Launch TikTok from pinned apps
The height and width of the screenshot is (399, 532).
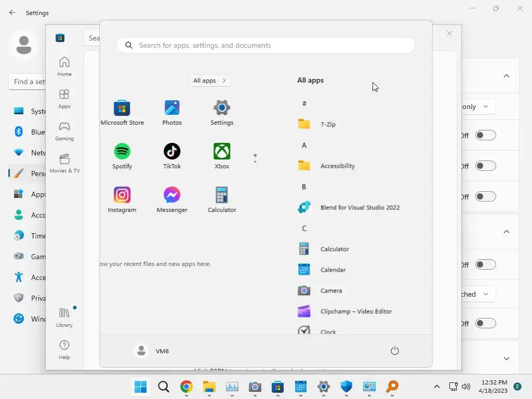[172, 156]
